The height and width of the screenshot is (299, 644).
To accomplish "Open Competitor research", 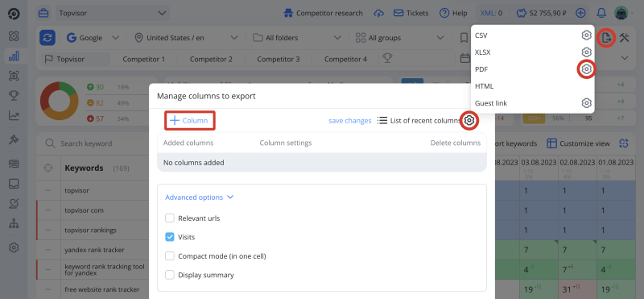I will coord(324,13).
